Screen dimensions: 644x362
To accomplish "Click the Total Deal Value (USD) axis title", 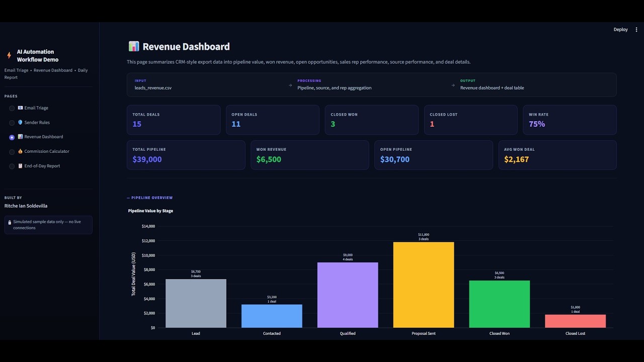I will click(x=134, y=274).
